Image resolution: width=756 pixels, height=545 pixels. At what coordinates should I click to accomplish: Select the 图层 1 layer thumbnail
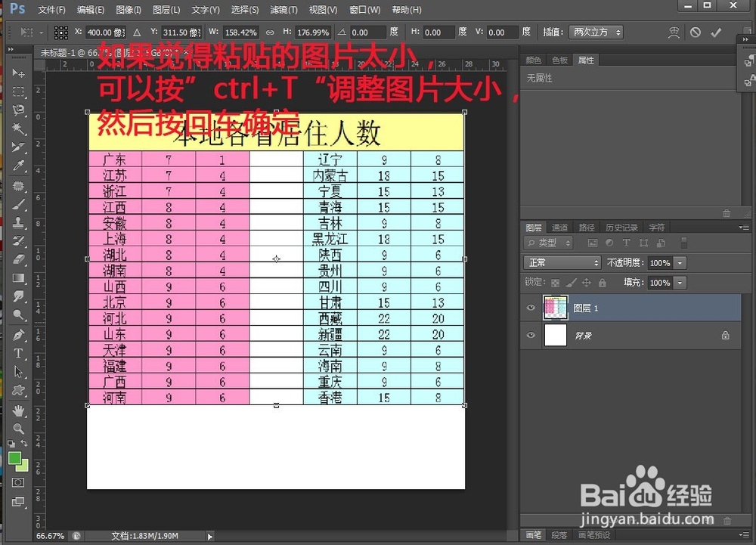(556, 308)
